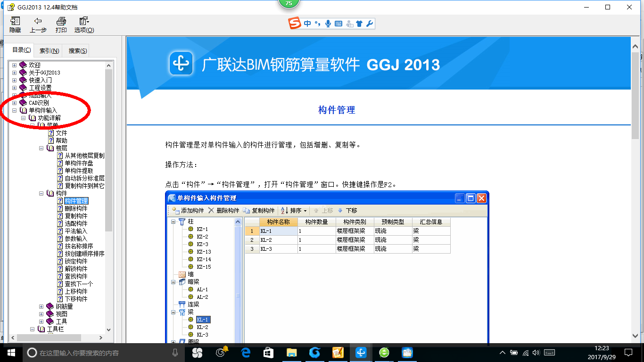The image size is (644, 362).
Task: Select the 关于GGJ2013 topic
Action: [44, 73]
